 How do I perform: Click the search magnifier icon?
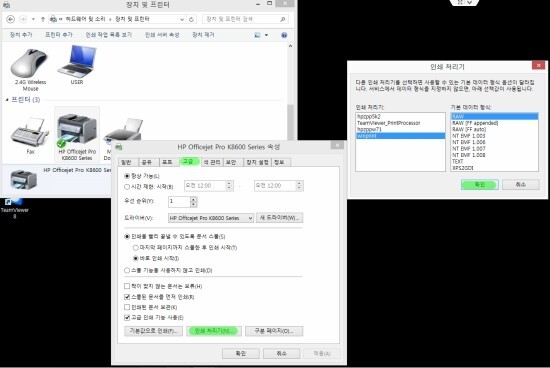click(282, 19)
